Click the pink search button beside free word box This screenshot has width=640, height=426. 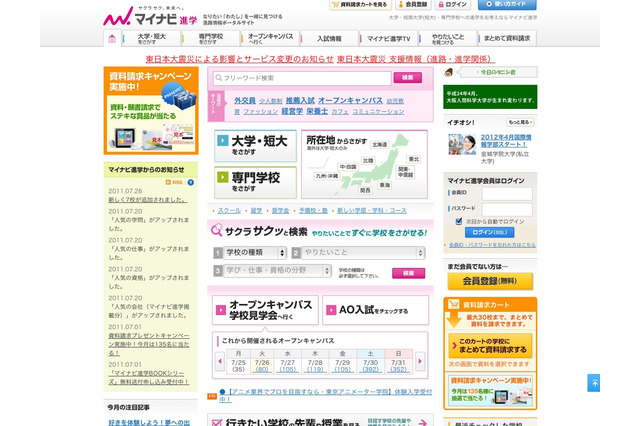coord(407,78)
